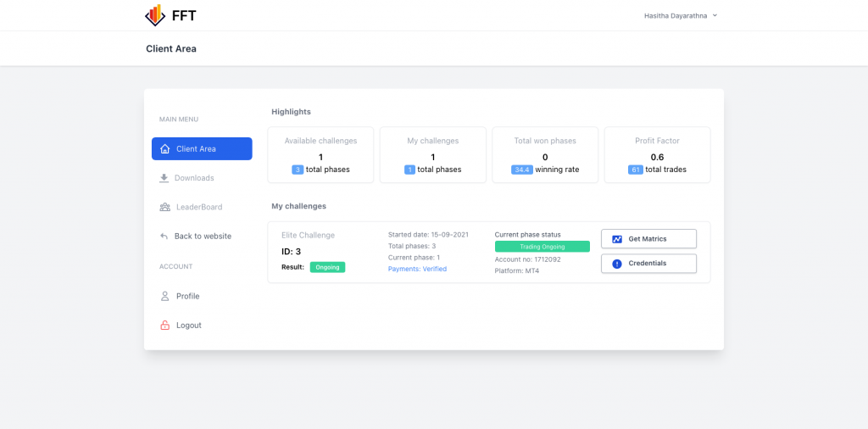Image resolution: width=868 pixels, height=429 pixels.
Task: Click the Total phases: 3 line
Action: (412, 247)
